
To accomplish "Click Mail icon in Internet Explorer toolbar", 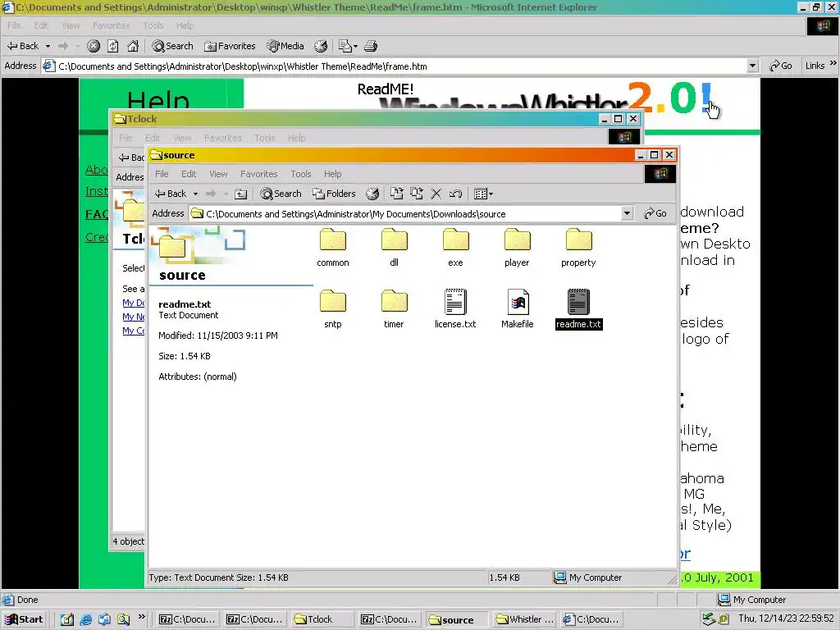I will pos(348,46).
